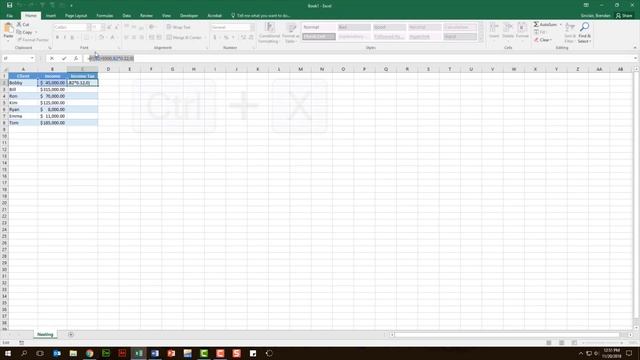Apply the Good cell style
The image size is (640, 360).
[389, 27]
